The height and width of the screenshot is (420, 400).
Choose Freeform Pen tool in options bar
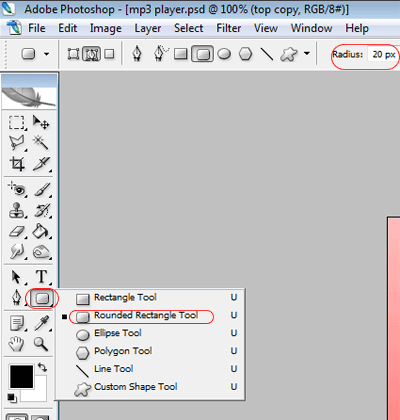point(161,54)
